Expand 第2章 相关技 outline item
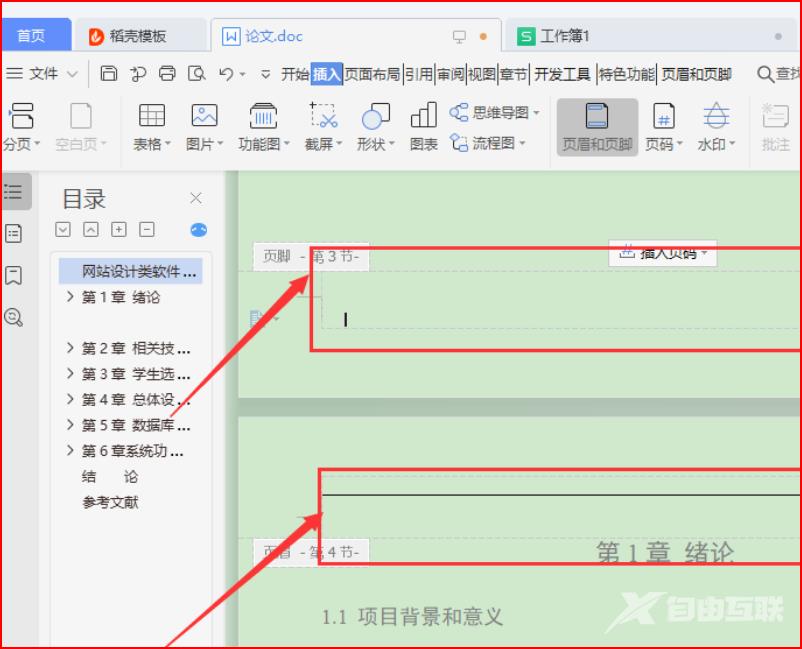 click(x=70, y=348)
